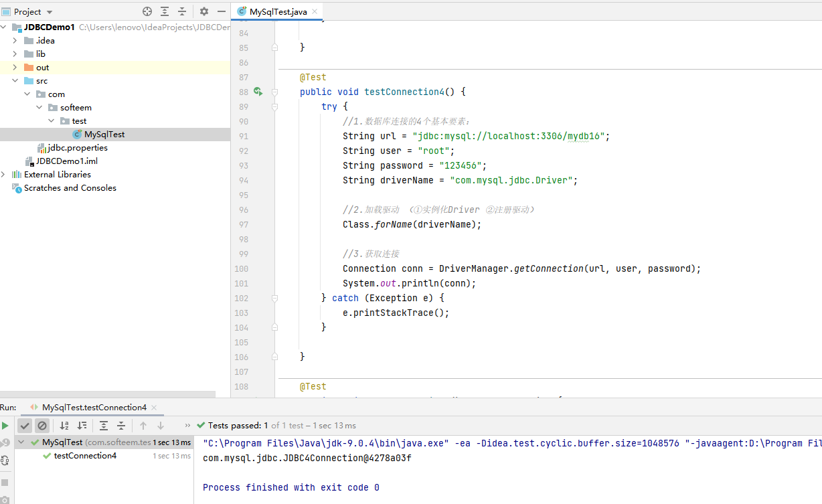
Task: Collapse MySqlTest node in test results
Action: pos(21,442)
